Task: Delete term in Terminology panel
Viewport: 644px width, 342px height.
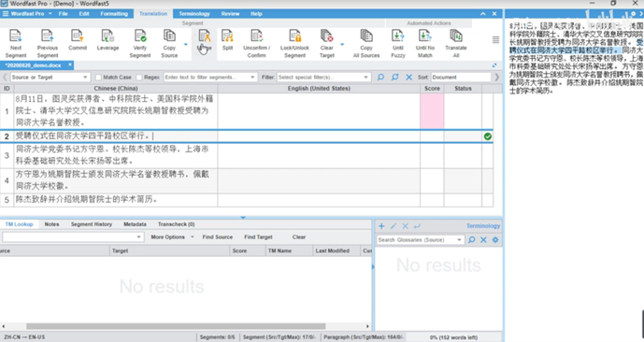Action: (x=406, y=226)
